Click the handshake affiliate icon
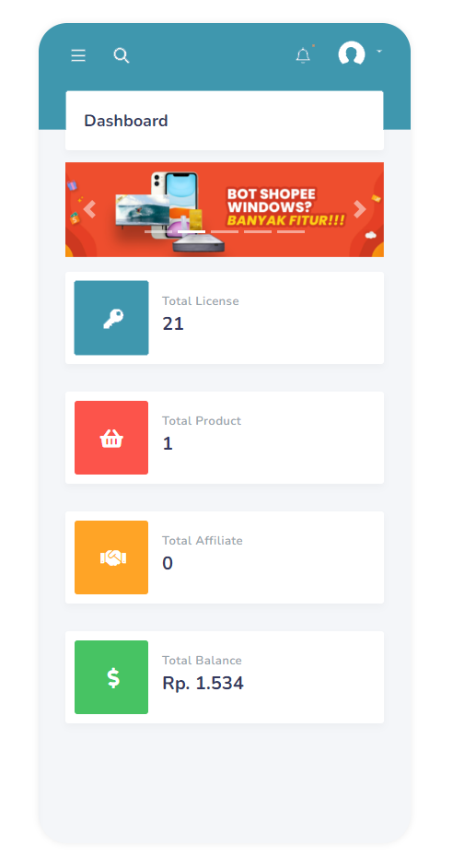Screen dimensions: 453x868 click(x=111, y=557)
